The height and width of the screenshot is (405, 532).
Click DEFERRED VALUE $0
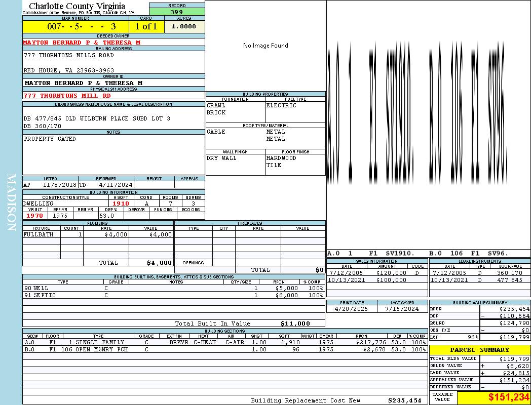[525, 387]
